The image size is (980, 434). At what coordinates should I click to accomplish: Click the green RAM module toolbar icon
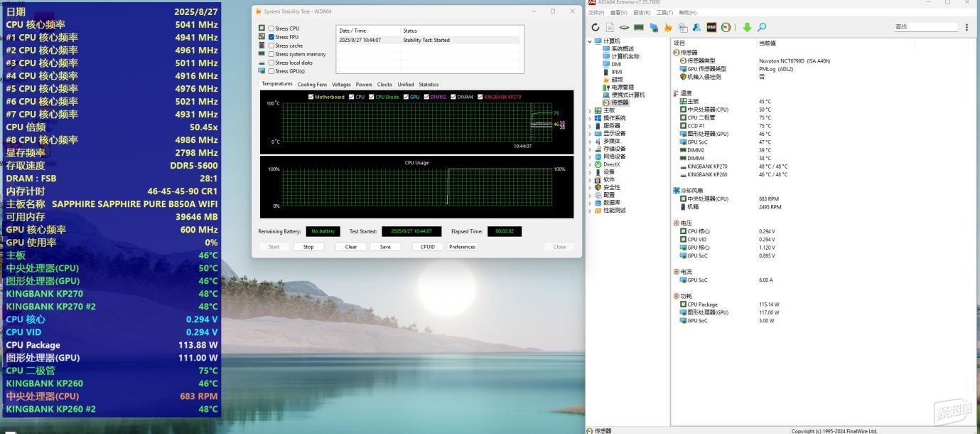pos(639,27)
